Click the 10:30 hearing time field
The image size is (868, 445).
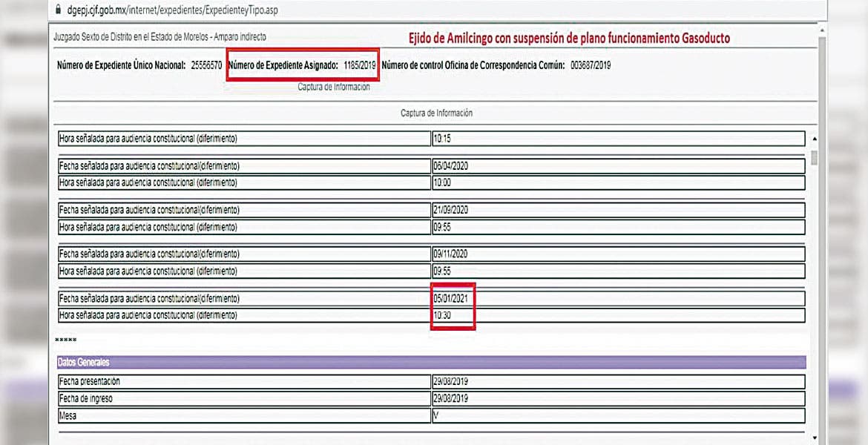[x=618, y=316]
